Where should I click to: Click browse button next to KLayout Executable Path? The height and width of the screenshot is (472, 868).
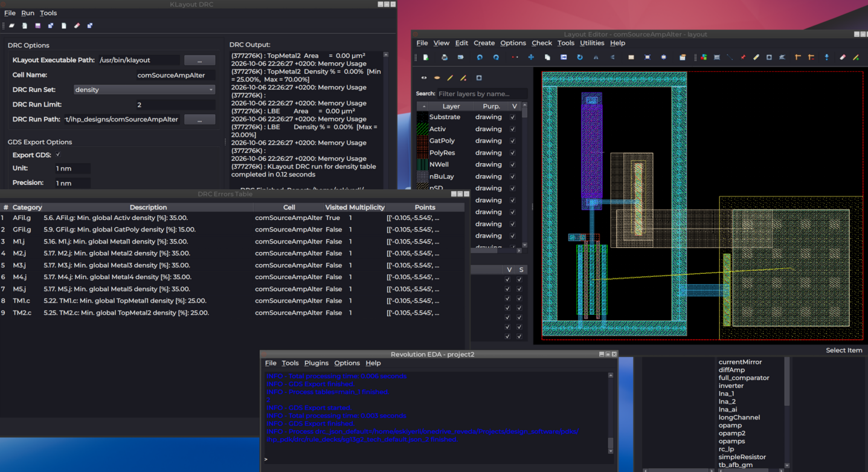(x=199, y=60)
